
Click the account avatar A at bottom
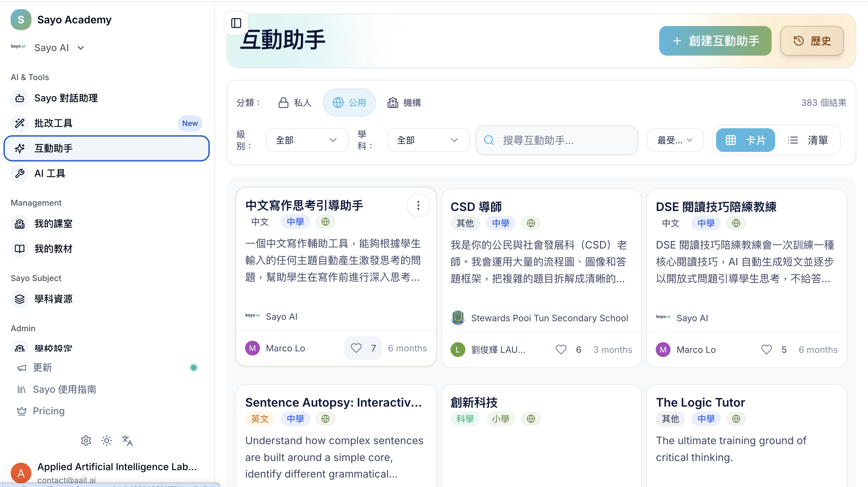tap(21, 473)
